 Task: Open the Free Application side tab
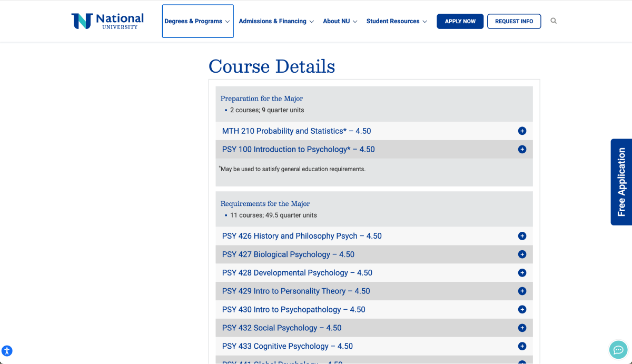coord(621,182)
